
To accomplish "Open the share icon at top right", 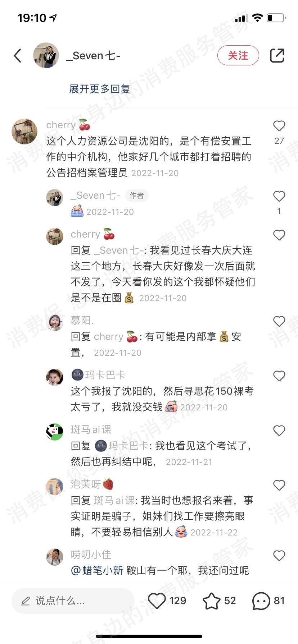I will (x=277, y=56).
